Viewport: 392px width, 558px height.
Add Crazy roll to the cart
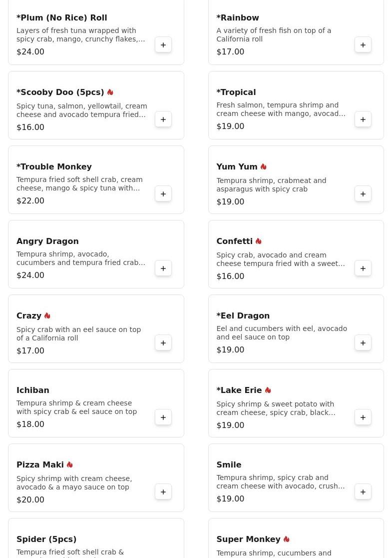click(x=163, y=343)
